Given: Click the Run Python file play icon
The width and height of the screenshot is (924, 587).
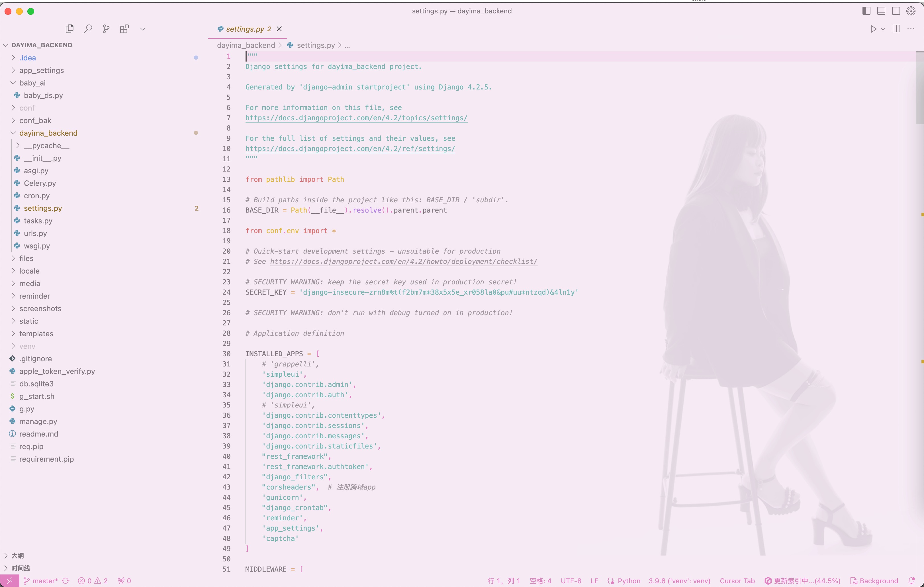Looking at the screenshot, I should click(x=873, y=29).
